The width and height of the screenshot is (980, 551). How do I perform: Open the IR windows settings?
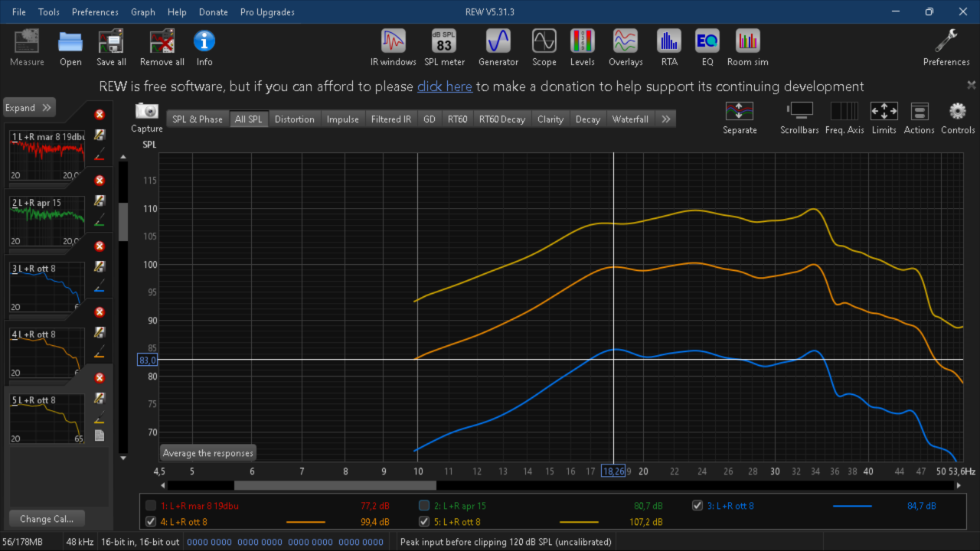[394, 47]
